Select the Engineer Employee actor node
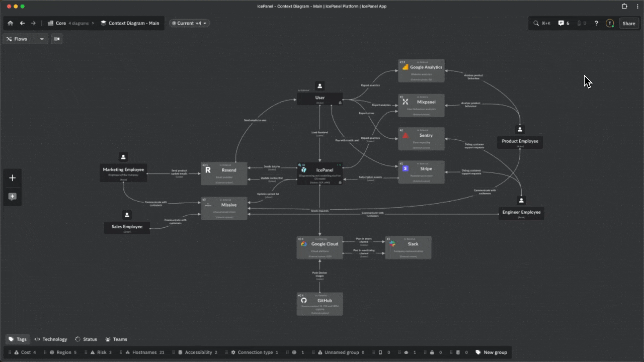This screenshot has width=644, height=362. 521,213
